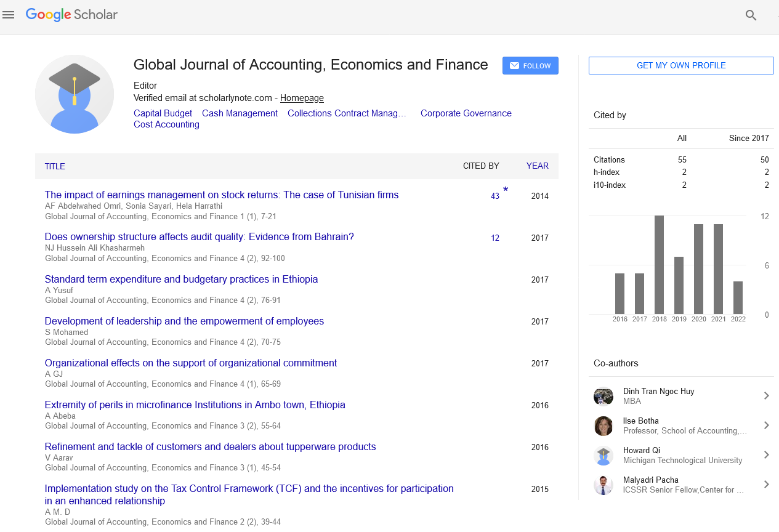Select the Capital Budget topic
Image resolution: width=779 pixels, height=532 pixels.
point(163,113)
